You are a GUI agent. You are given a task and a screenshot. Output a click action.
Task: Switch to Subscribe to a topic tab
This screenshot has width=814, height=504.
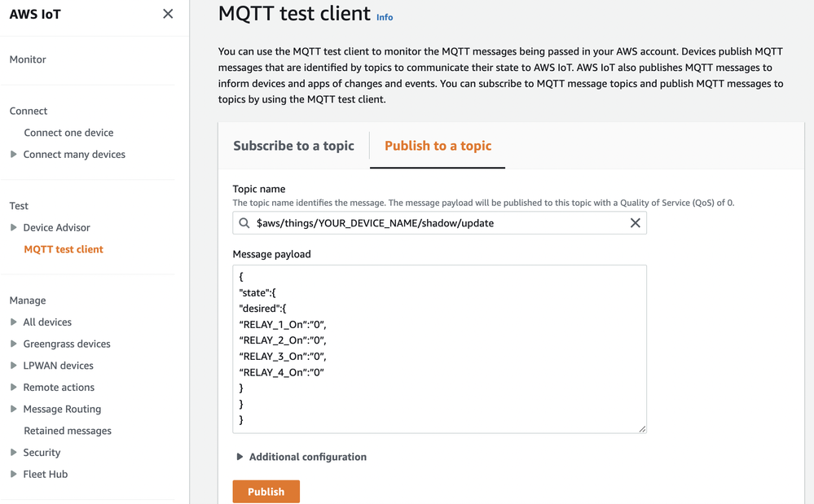[x=294, y=146]
